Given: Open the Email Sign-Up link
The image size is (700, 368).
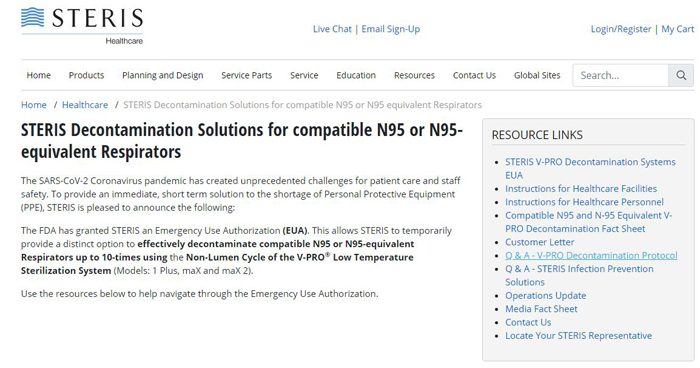Looking at the screenshot, I should pos(391,29).
